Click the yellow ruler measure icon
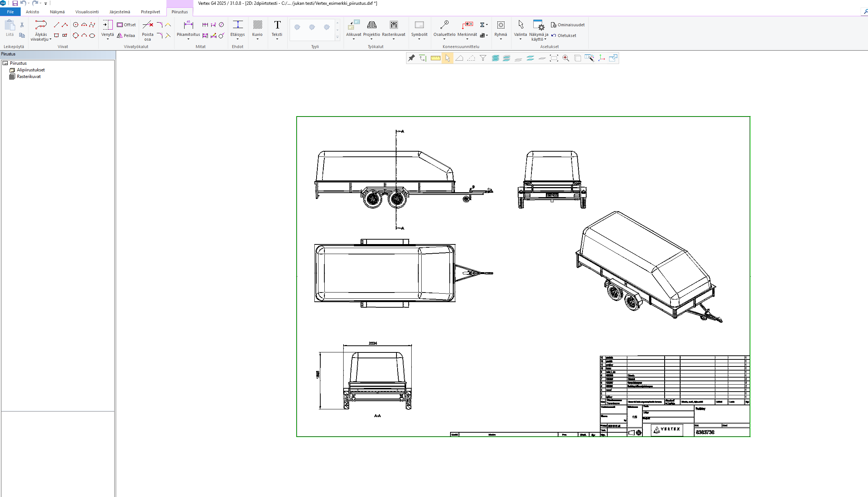868x497 pixels. [x=435, y=58]
